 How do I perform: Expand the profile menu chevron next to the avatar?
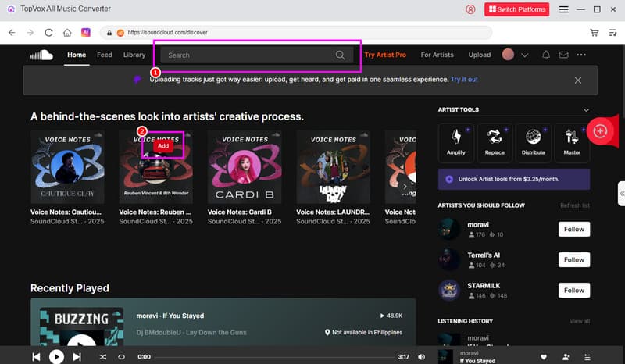(524, 55)
